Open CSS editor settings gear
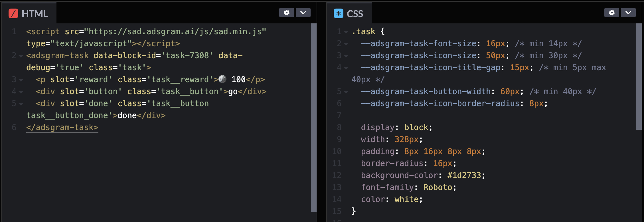 (611, 13)
